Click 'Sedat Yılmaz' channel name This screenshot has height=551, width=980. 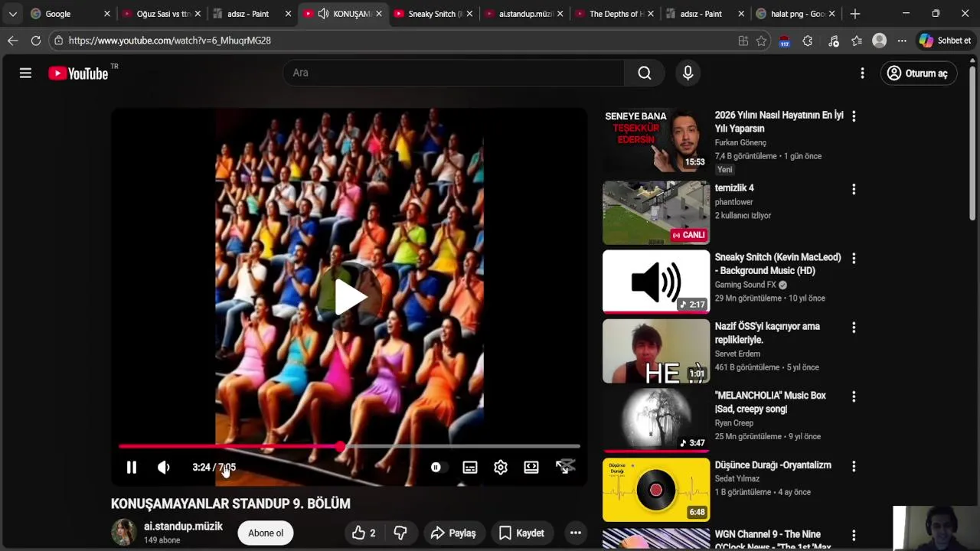pos(737,478)
